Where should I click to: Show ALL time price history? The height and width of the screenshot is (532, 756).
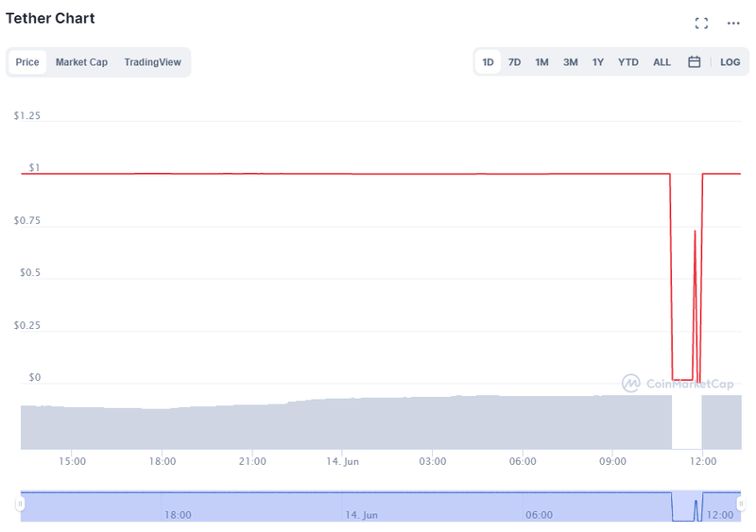(662, 62)
